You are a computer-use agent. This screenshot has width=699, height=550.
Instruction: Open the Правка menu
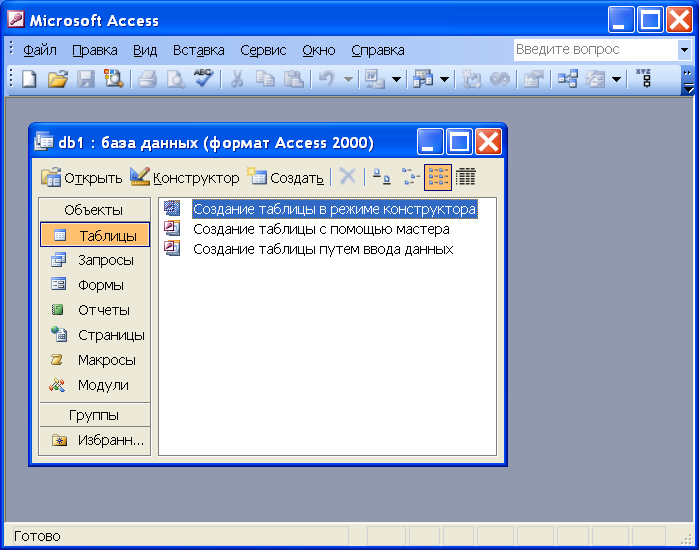click(95, 50)
